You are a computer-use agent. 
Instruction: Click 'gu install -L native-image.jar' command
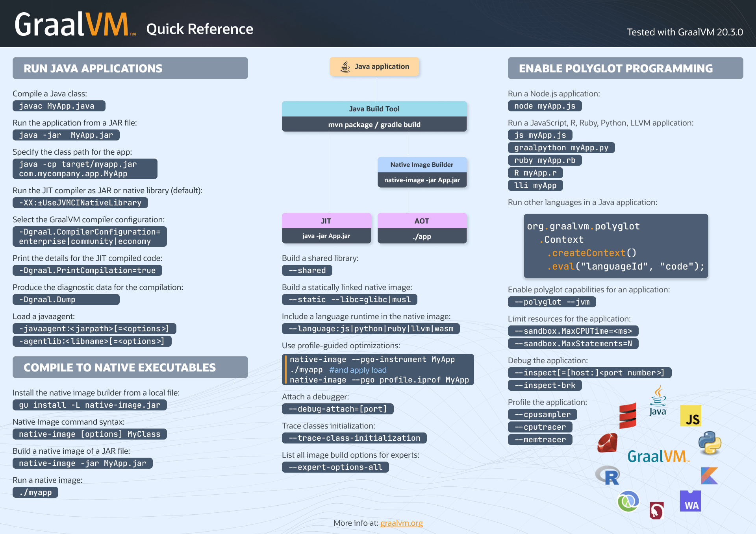89,405
